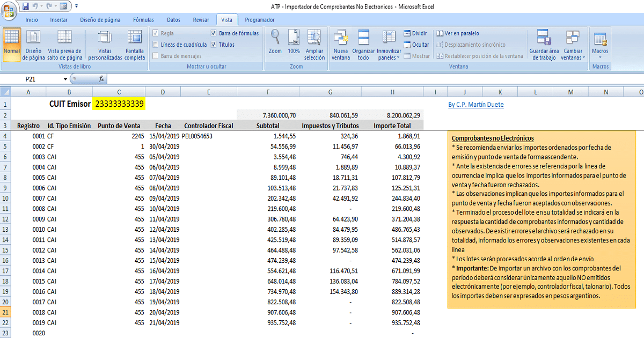Click the Office button logo
Image resolution: width=644 pixels, height=338 pixels.
[9, 10]
